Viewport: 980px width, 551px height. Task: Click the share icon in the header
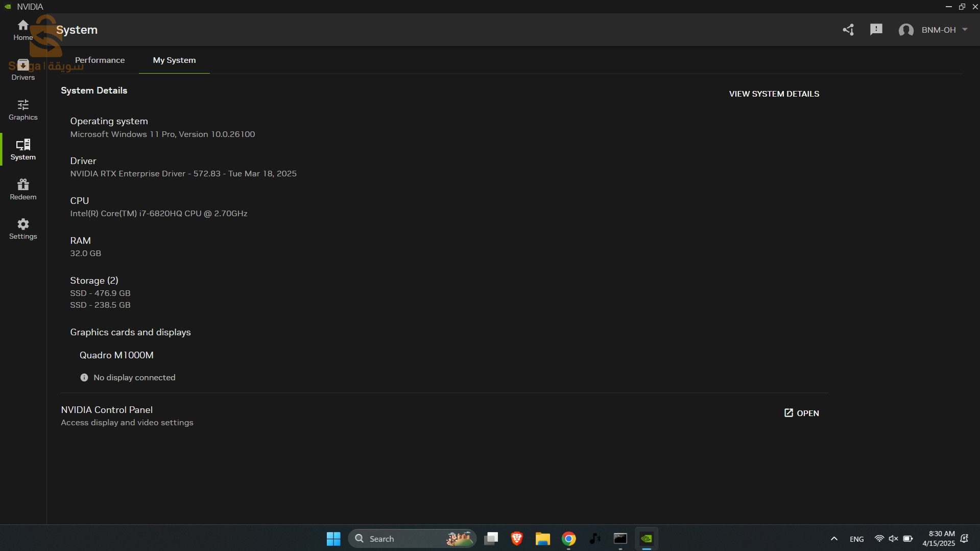point(848,30)
